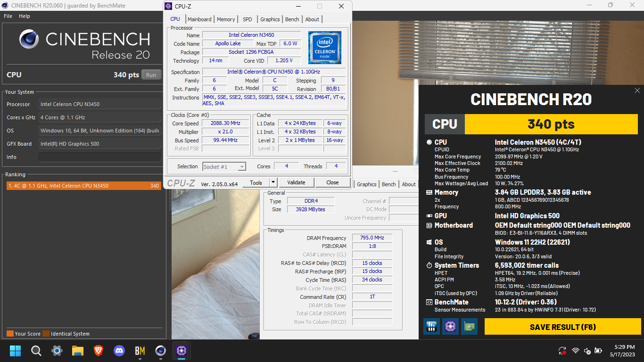Click Cinebench GFX Board Intel(R) HD Graphics 500

pyautogui.click(x=99, y=144)
